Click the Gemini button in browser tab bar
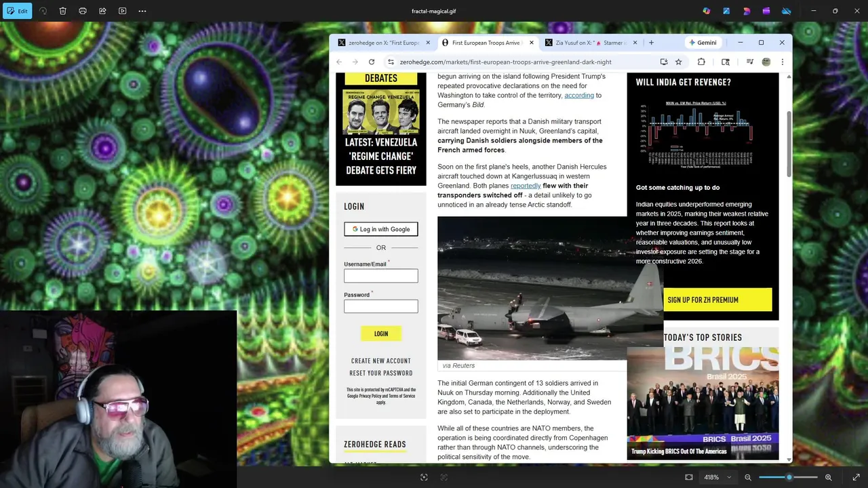 [703, 43]
